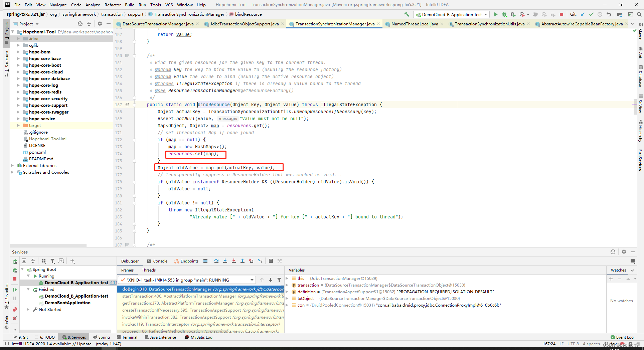Open Evaluate Expression calculator icon

pyautogui.click(x=271, y=261)
